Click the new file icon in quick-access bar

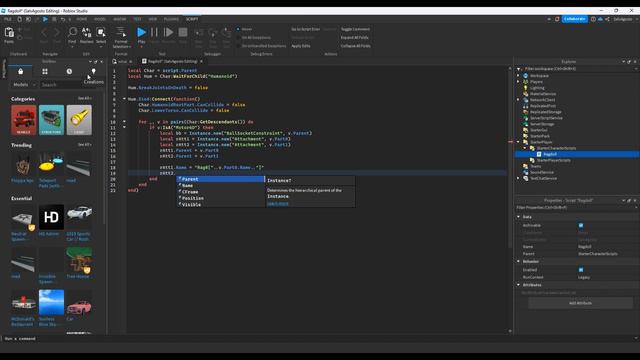[19, 19]
